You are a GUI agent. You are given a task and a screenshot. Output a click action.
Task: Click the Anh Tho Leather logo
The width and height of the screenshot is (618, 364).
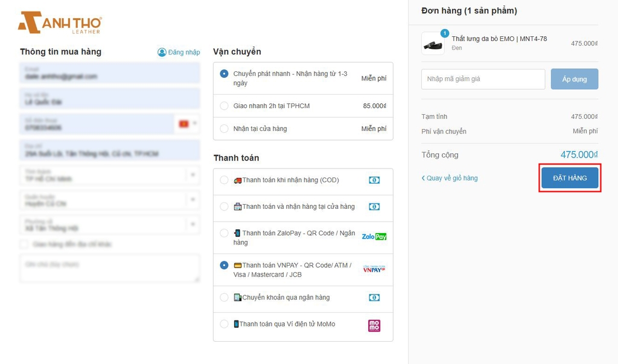tap(60, 22)
